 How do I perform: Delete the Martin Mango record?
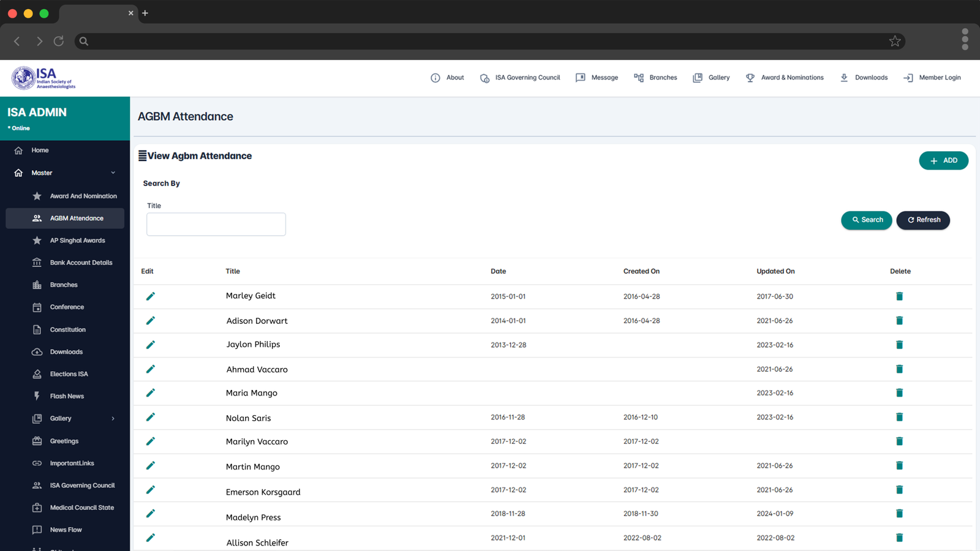click(899, 465)
